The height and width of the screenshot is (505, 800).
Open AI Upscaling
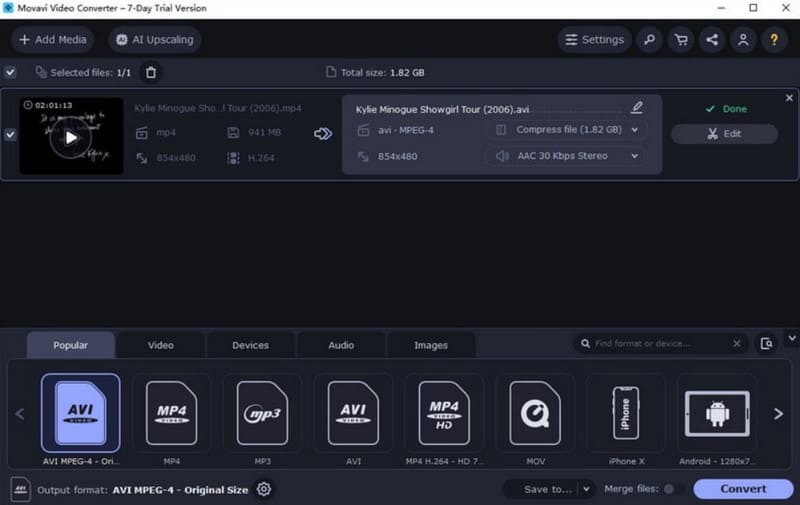point(155,40)
